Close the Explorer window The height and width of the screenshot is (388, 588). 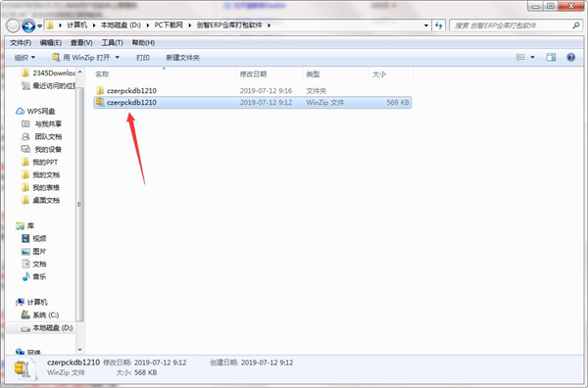(x=570, y=6)
